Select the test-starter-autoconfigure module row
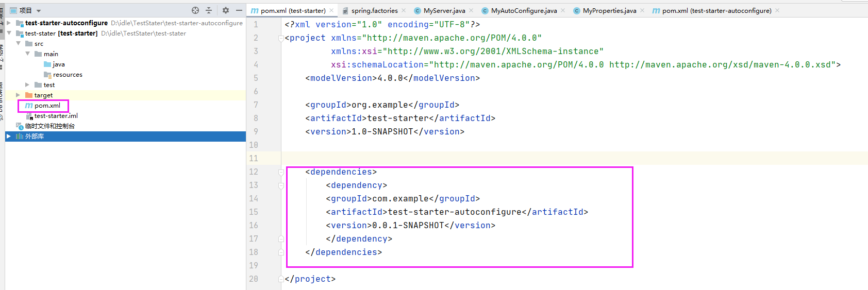The image size is (868, 290). coord(125,23)
